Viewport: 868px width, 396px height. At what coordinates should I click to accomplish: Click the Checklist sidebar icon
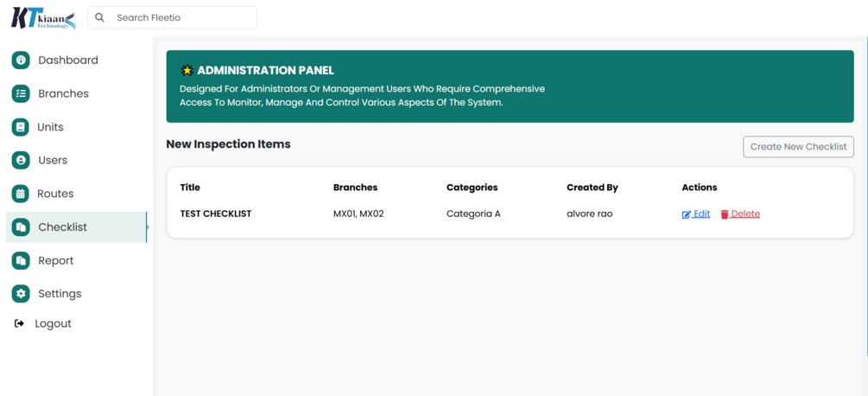(x=21, y=227)
